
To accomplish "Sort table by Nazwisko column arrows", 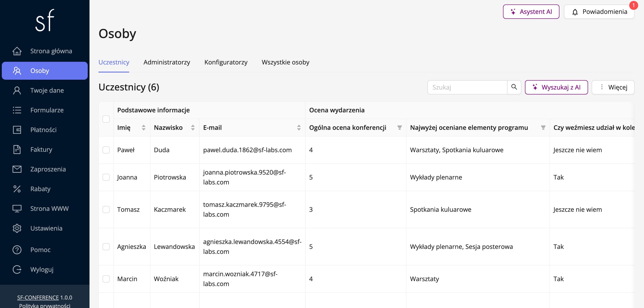I will 193,128.
